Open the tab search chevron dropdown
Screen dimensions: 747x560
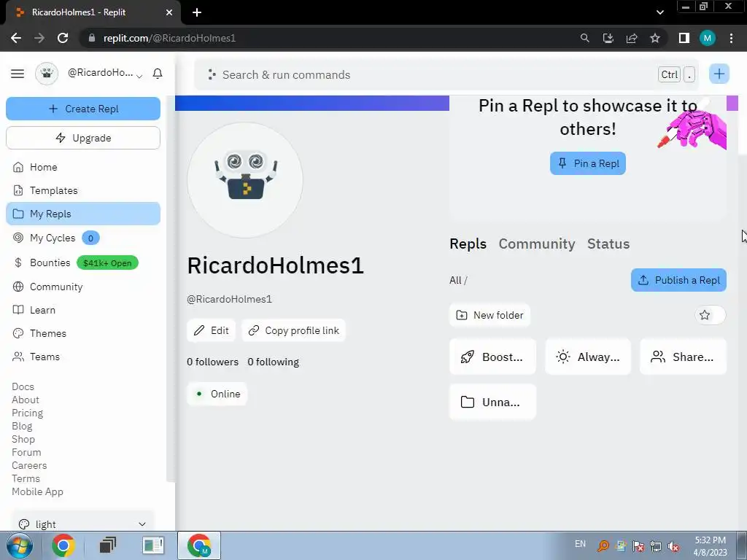[x=659, y=12]
